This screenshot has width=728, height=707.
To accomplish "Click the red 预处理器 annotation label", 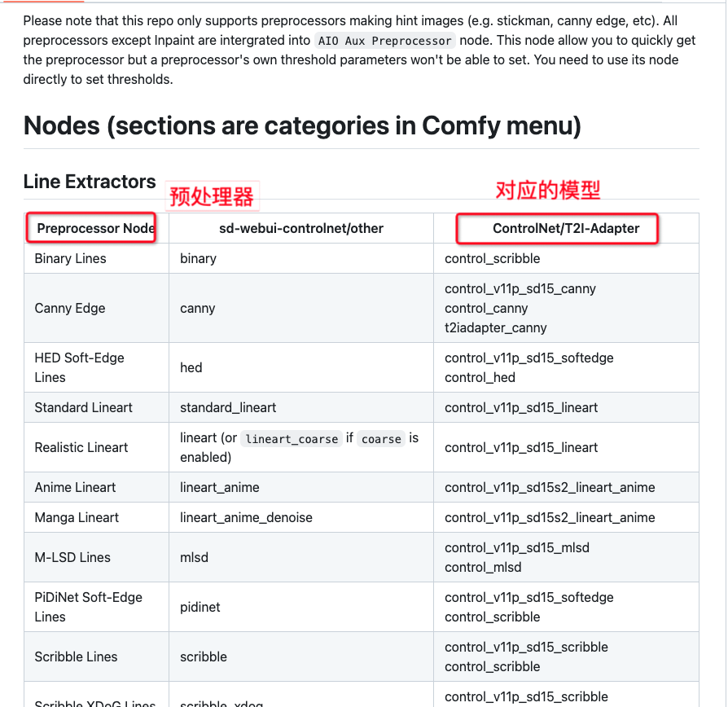I will tap(212, 196).
